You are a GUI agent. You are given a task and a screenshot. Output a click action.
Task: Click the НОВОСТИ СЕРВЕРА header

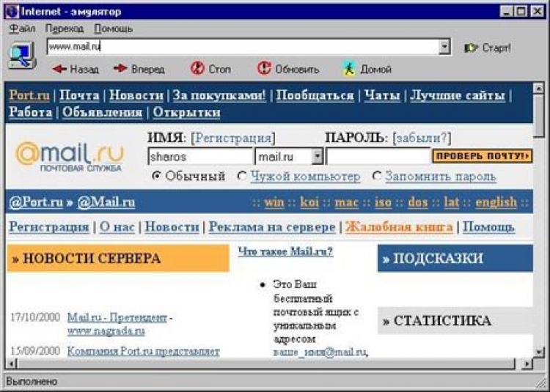pos(118,258)
